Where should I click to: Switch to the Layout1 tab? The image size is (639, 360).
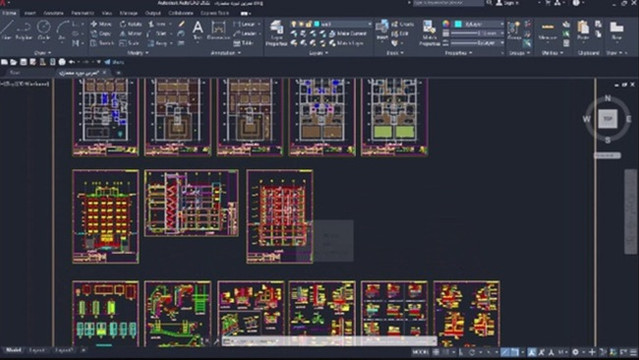point(37,350)
